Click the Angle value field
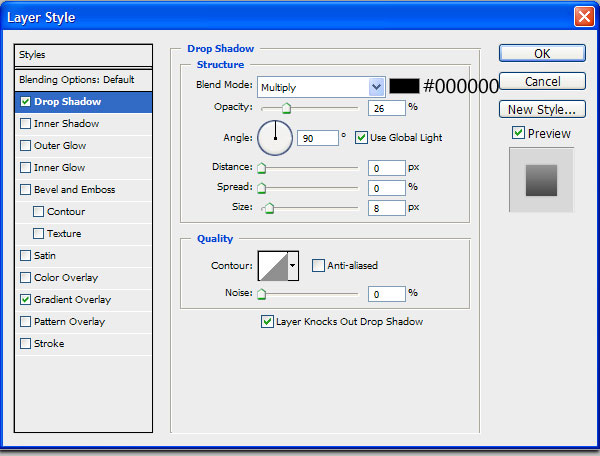This screenshot has width=600, height=456. point(318,138)
